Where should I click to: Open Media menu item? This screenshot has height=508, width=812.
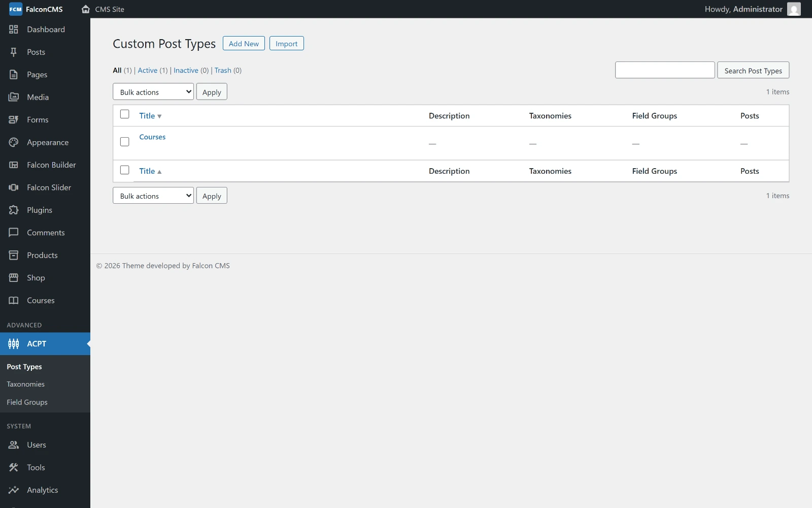click(45, 97)
